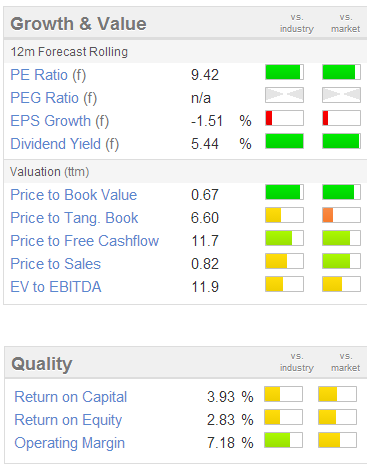Image resolution: width=367 pixels, height=471 pixels.
Task: Open the PEG Ratio (f) link
Action: coord(54,98)
